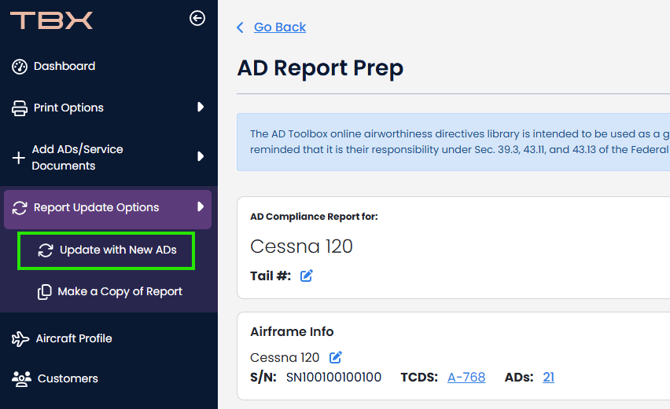Viewport: 670px width, 409px height.
Task: Open TCDS link A-768
Action: click(x=466, y=377)
